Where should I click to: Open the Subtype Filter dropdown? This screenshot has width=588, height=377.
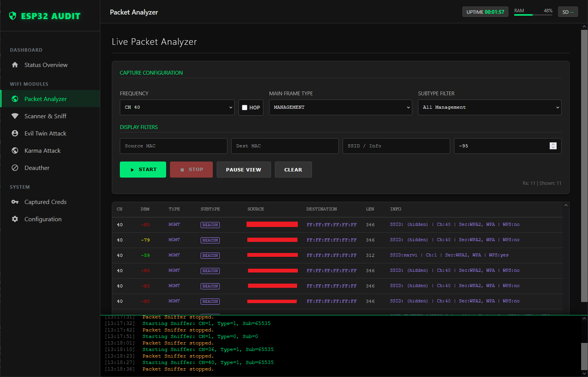pyautogui.click(x=490, y=107)
